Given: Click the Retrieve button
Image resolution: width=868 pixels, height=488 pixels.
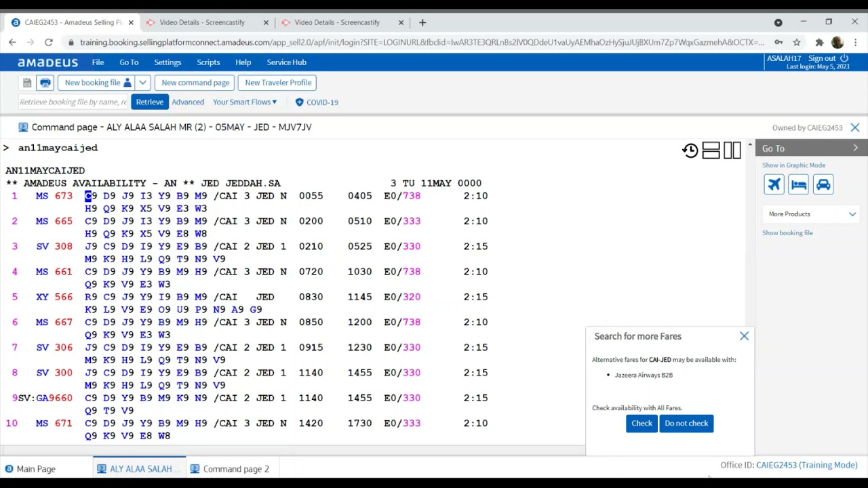Looking at the screenshot, I should 149,102.
